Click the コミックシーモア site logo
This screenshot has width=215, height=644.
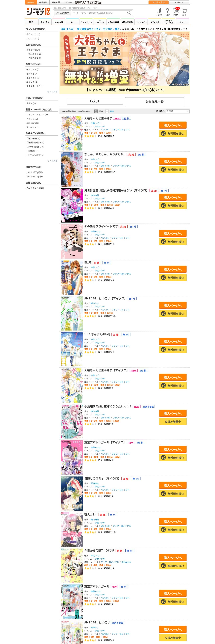[x=39, y=12]
